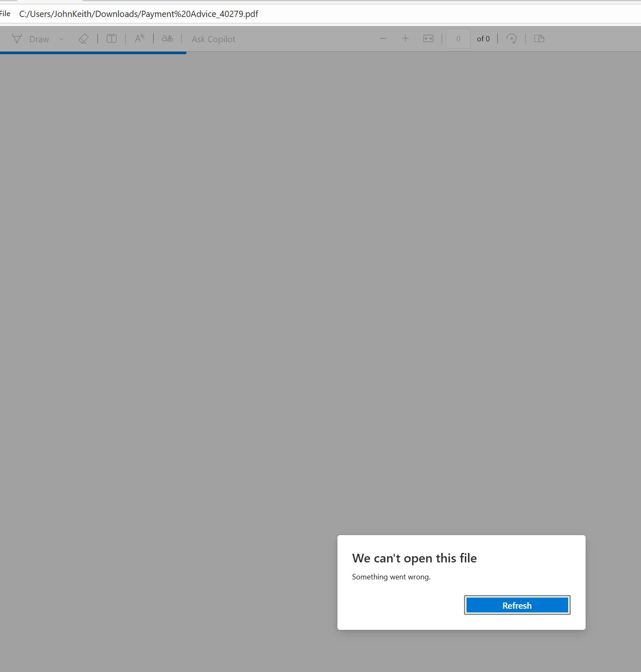The width and height of the screenshot is (641, 672).
Task: Click the "We can't open this file" heading
Action: tap(414, 558)
